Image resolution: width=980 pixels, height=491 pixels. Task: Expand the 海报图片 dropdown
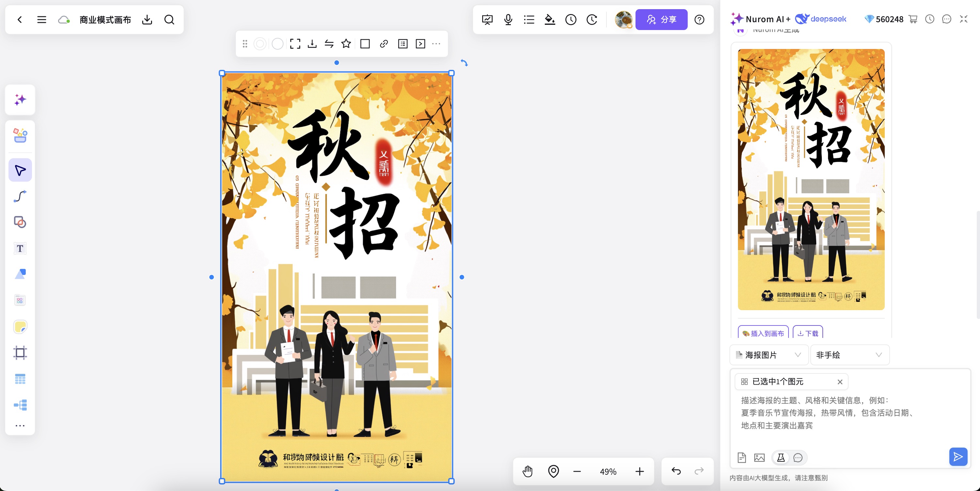tap(769, 355)
